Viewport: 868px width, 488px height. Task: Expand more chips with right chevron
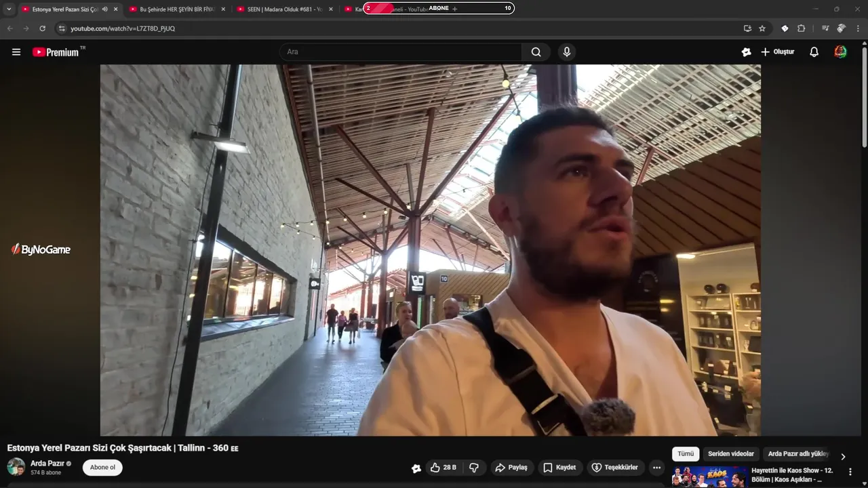pos(843,456)
